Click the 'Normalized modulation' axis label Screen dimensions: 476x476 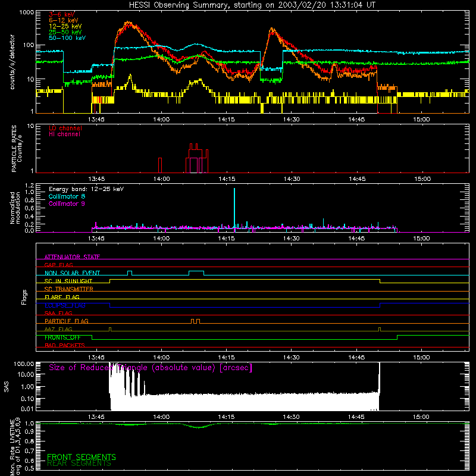[15, 208]
